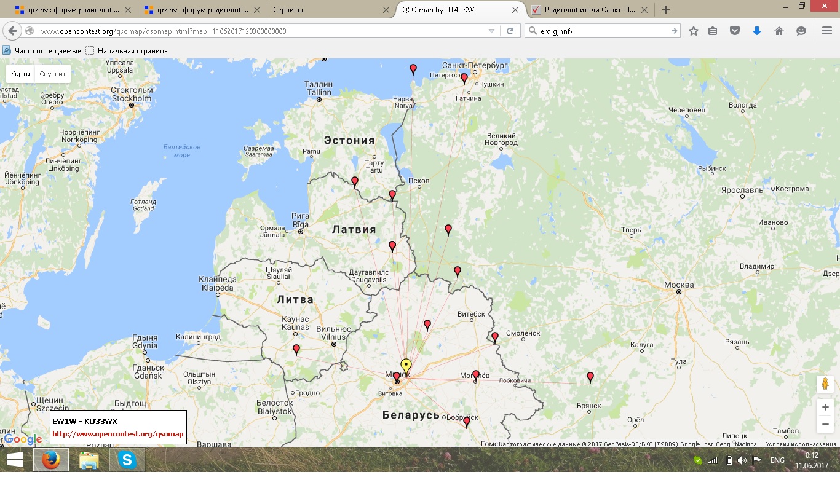The width and height of the screenshot is (840, 504).
Task: Launch Skype from the taskbar
Action: point(127,460)
